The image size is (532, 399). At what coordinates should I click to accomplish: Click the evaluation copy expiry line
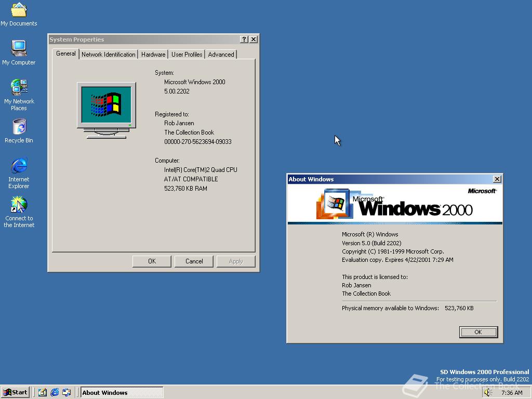397,260
